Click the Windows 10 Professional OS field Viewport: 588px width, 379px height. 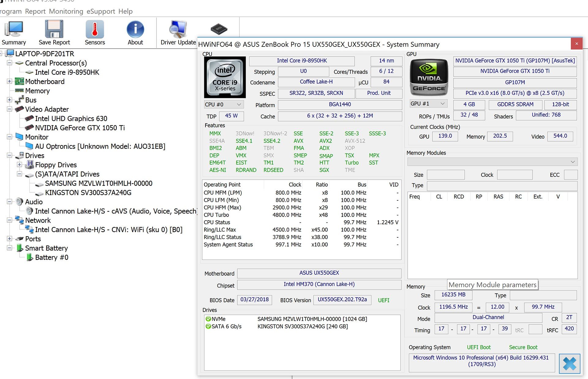(x=482, y=363)
